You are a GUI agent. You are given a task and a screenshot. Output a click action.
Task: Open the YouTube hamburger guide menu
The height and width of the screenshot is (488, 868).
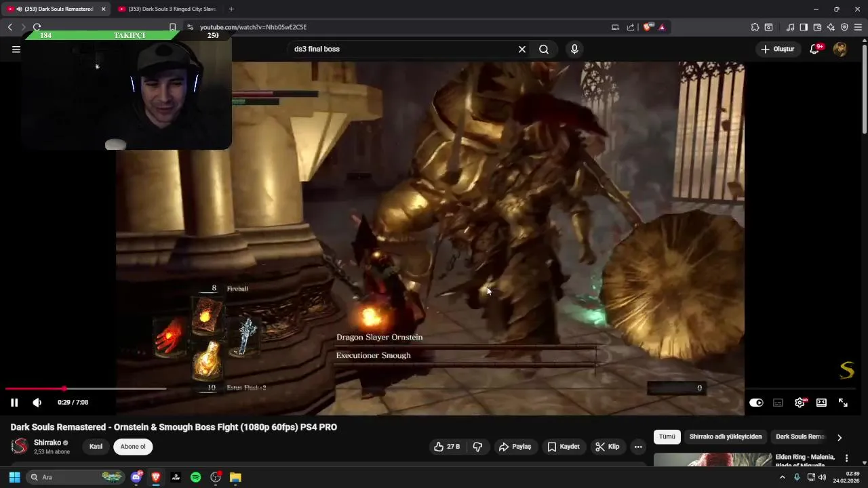[16, 49]
